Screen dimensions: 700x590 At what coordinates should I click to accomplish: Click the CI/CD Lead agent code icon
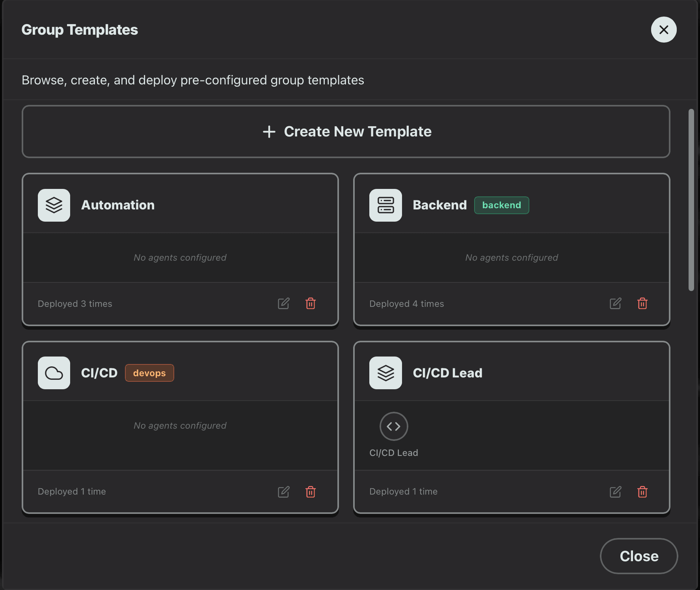click(x=394, y=426)
